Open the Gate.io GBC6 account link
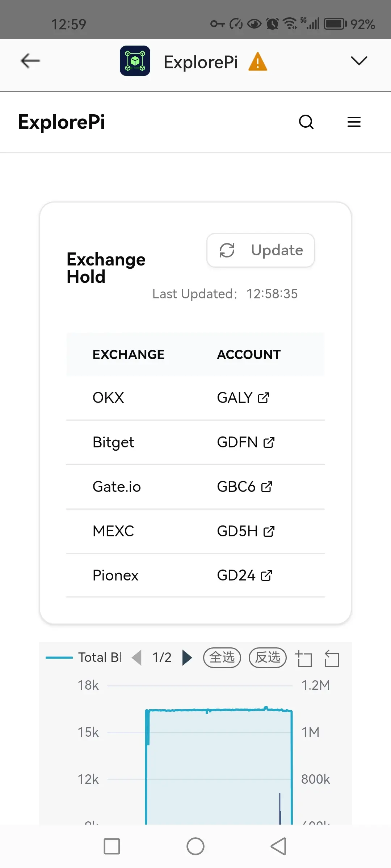This screenshot has height=868, width=391. click(x=245, y=487)
